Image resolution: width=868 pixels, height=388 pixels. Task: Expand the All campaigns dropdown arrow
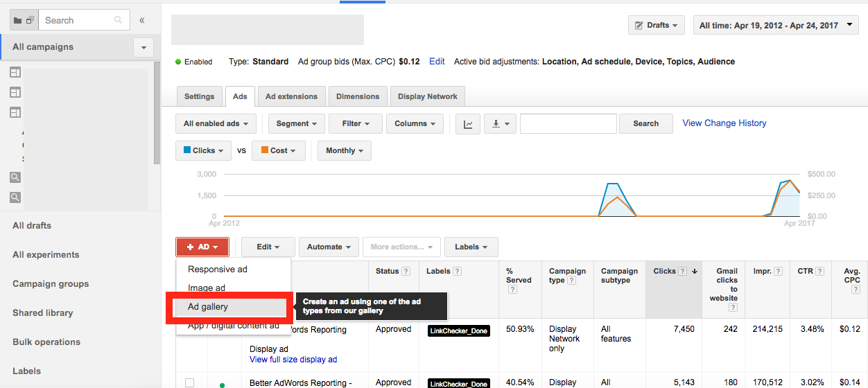tap(144, 48)
